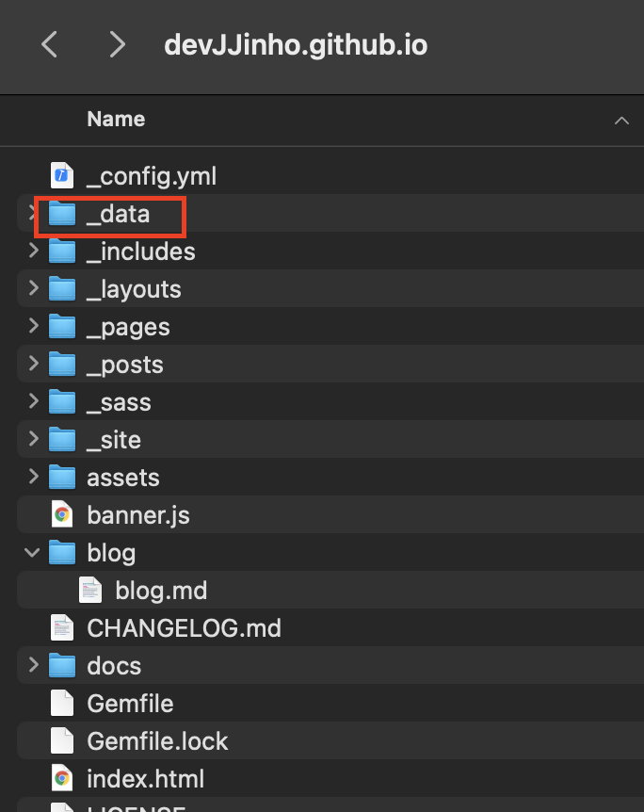Toggle sort order arrow in column header
The height and width of the screenshot is (812, 644).
pos(621,121)
